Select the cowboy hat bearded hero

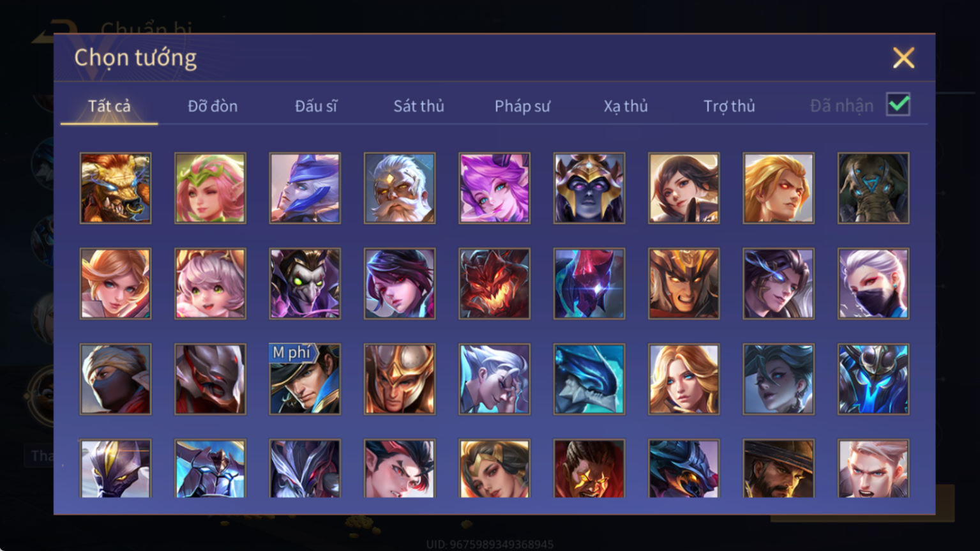pyautogui.click(x=778, y=468)
